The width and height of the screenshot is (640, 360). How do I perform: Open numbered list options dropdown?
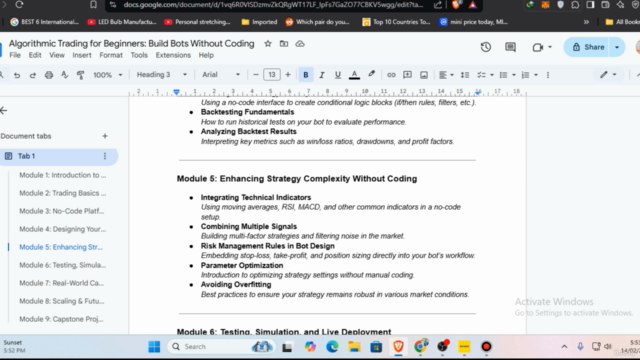(536, 75)
